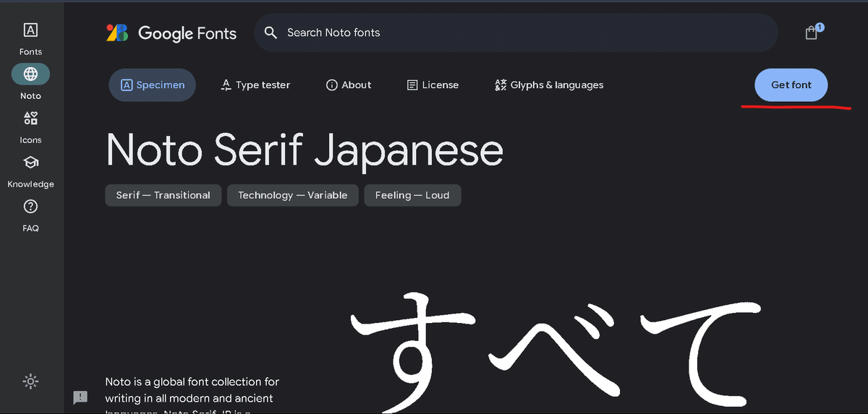The image size is (868, 414).
Task: Open the Knowledge graduation cap icon
Action: point(30,163)
